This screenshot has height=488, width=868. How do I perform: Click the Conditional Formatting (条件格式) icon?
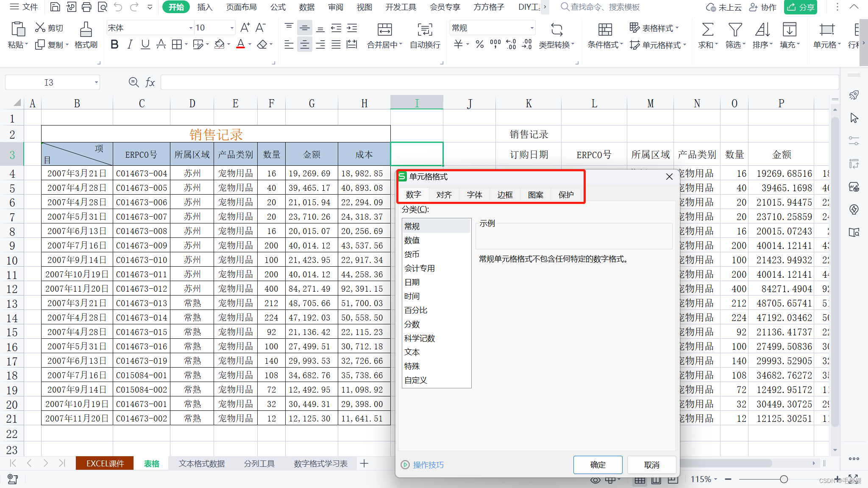coord(605,30)
